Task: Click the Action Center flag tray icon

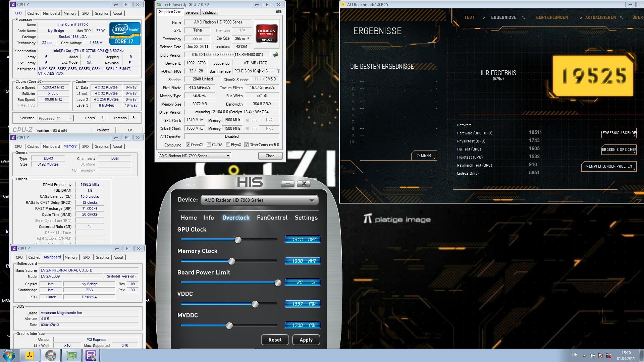Action: (600, 356)
